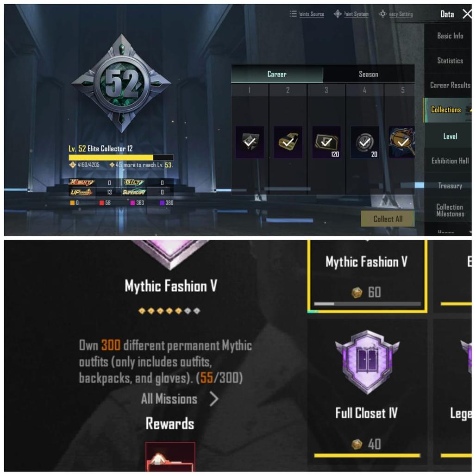This screenshot has width=476, height=476.
Task: Open the Points Source list icon
Action: tap(293, 14)
